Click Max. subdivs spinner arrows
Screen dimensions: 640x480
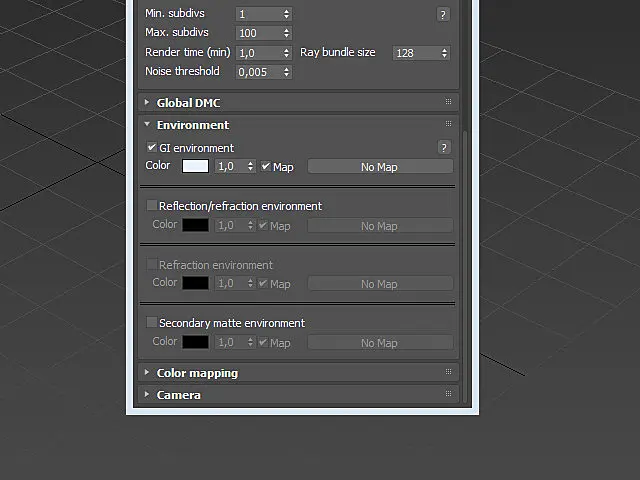287,33
